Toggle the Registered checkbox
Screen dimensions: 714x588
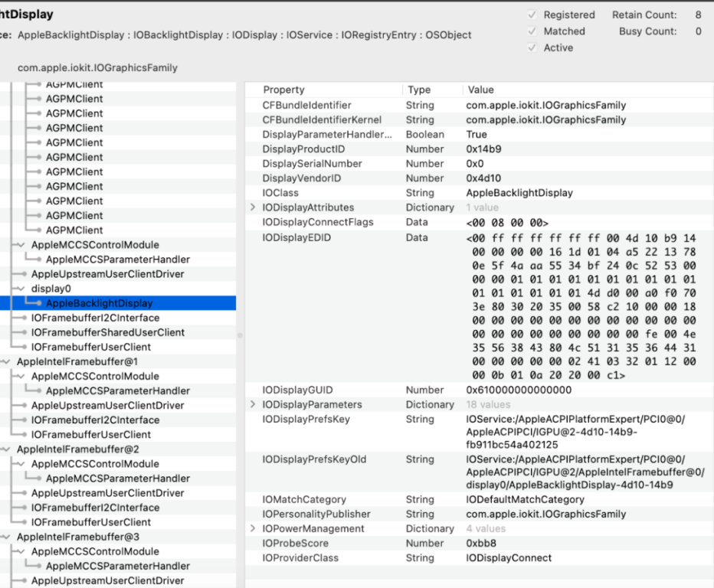point(532,15)
